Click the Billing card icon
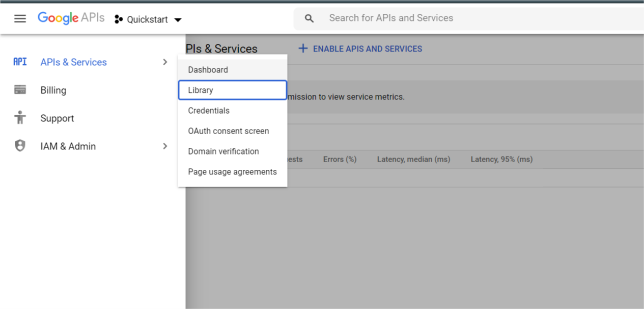Viewport: 644px width, 309px height. coord(20,90)
